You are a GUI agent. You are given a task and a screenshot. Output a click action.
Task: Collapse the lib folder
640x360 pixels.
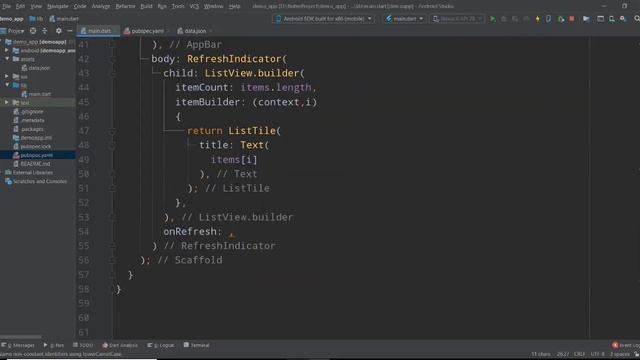pyautogui.click(x=7, y=85)
